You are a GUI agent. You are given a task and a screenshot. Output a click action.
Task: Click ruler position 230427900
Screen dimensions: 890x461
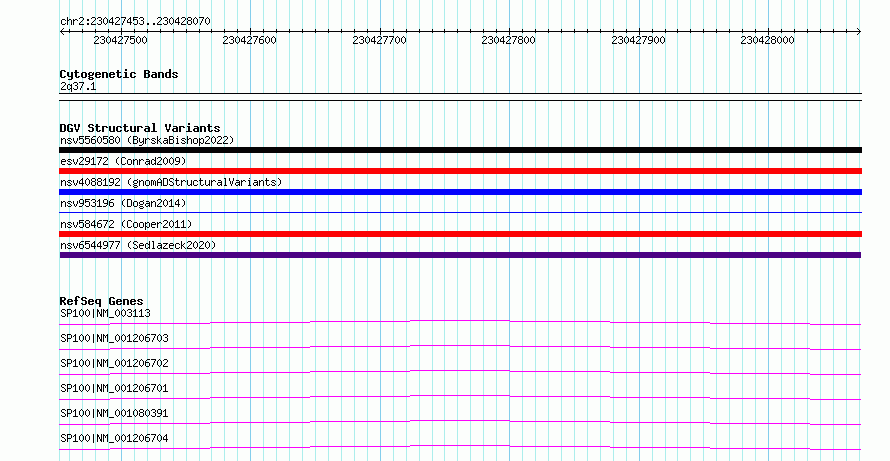point(638,40)
